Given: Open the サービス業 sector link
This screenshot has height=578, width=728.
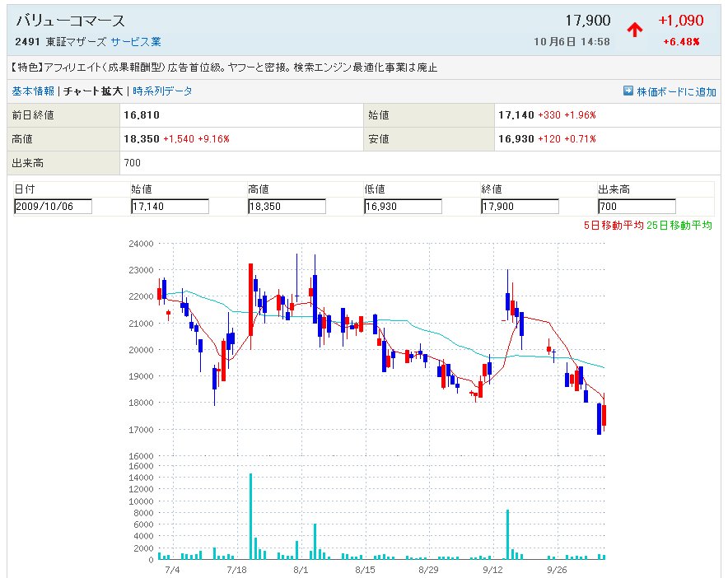Looking at the screenshot, I should point(136,41).
